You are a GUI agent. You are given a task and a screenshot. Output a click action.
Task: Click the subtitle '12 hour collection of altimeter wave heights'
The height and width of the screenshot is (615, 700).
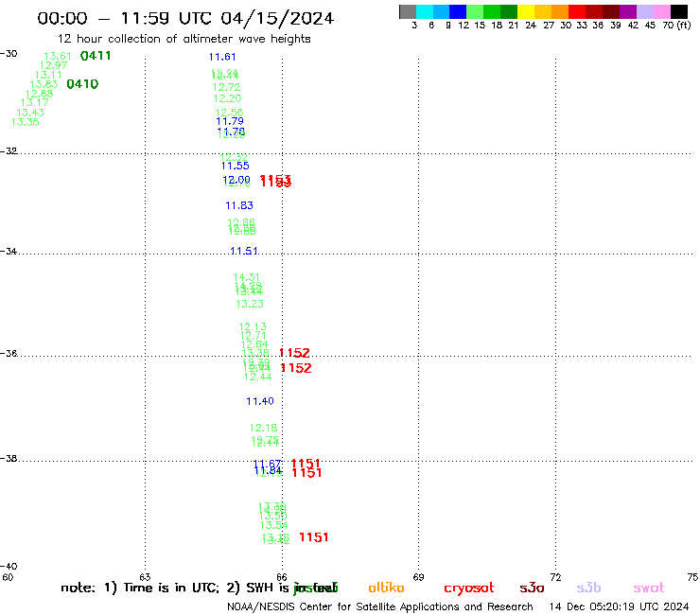click(184, 39)
